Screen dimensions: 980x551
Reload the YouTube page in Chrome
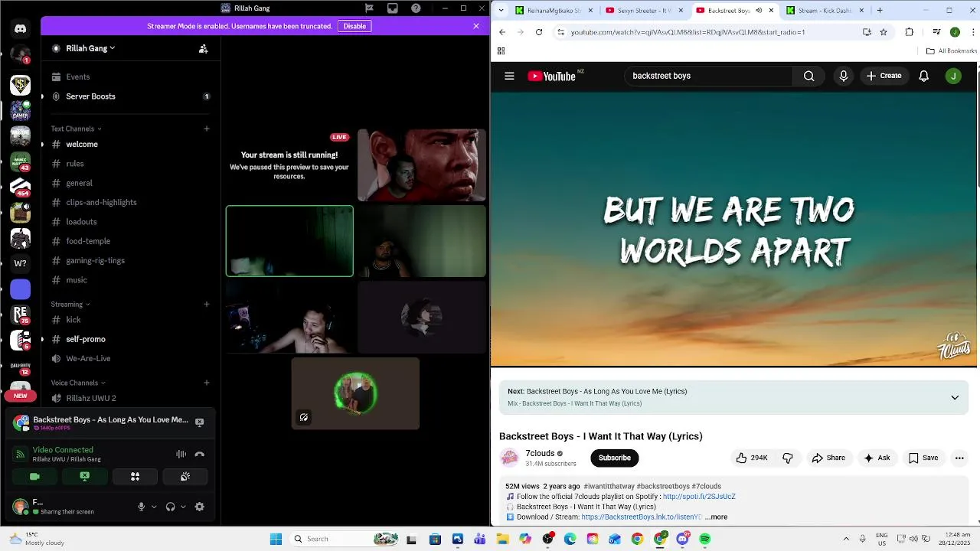click(539, 32)
